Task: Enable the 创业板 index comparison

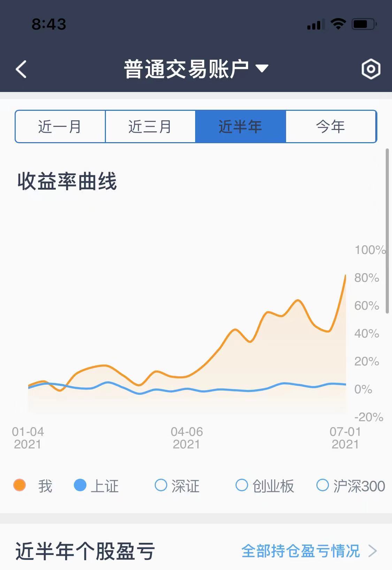Action: pyautogui.click(x=241, y=485)
